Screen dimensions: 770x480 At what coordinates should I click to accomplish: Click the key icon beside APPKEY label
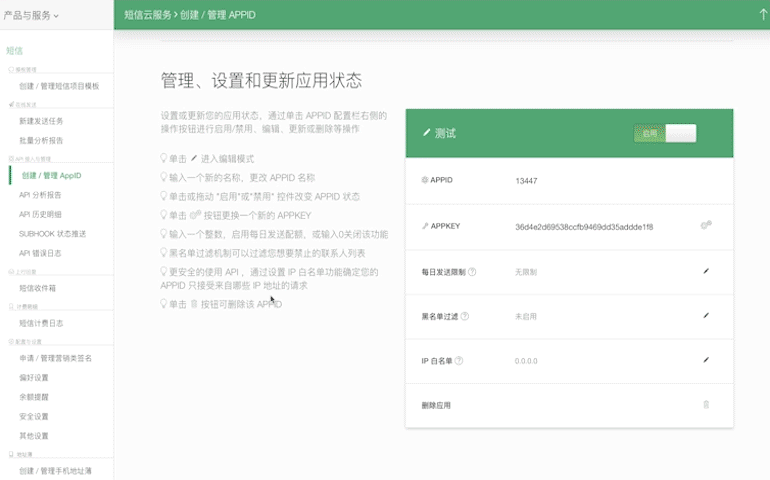(425, 226)
